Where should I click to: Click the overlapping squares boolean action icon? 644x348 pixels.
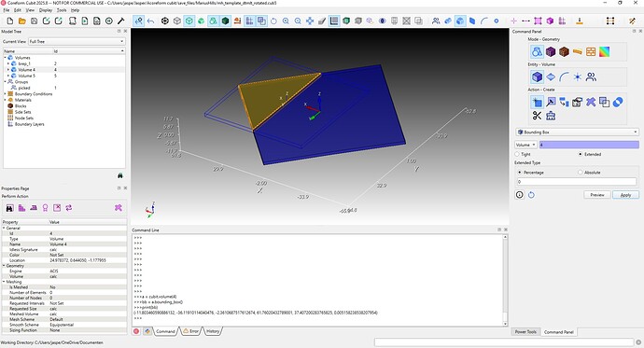click(x=604, y=102)
